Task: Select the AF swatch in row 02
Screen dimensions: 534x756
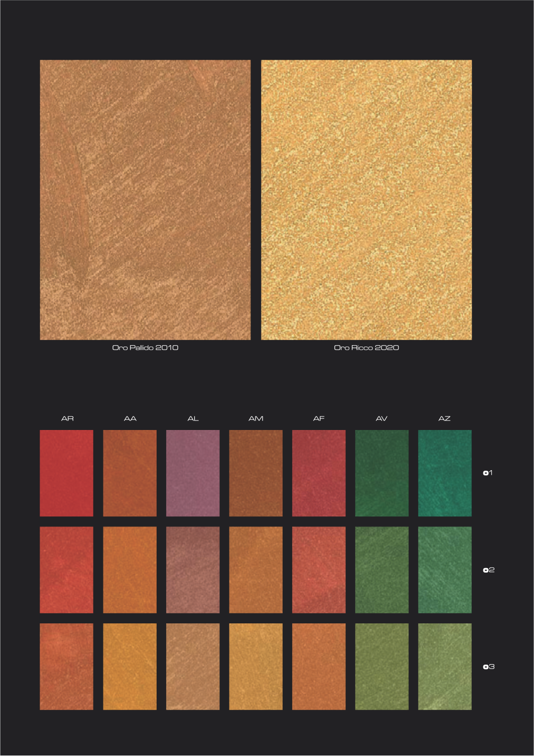Action: pos(319,570)
